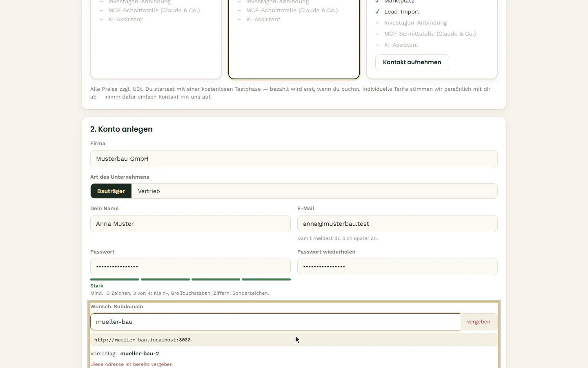Edit the Dein Name field
Screen dimensions: 588x368
190,224
